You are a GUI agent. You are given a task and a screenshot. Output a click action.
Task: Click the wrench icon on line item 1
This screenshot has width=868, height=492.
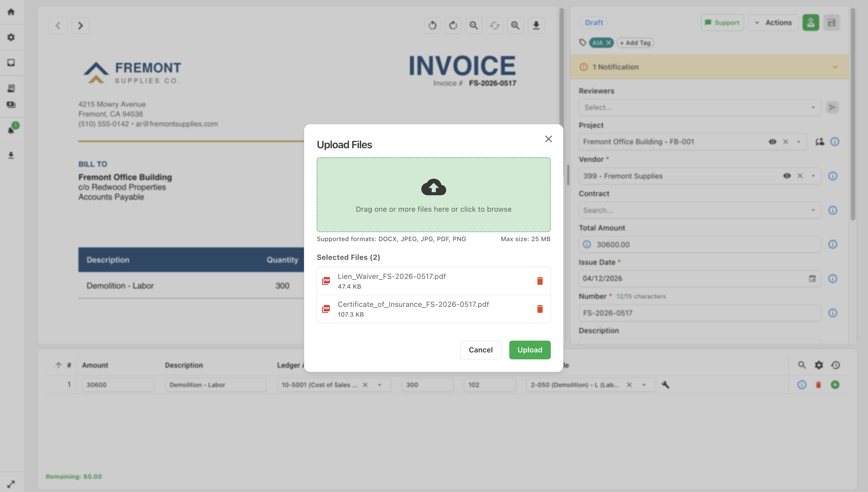pos(665,384)
